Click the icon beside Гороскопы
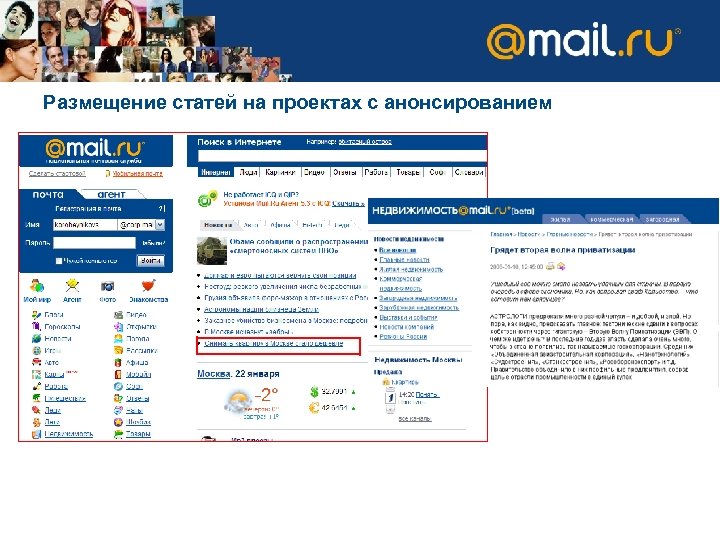 (x=37, y=326)
